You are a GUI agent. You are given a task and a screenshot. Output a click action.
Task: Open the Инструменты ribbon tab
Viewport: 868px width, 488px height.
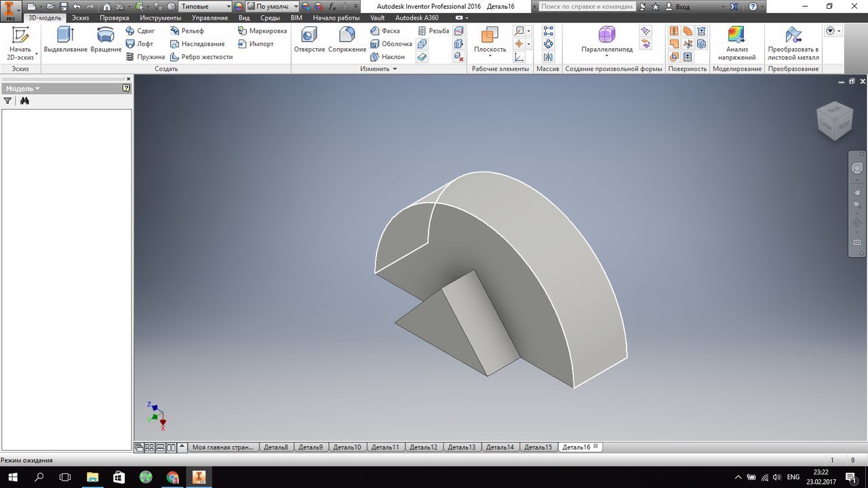[x=160, y=18]
